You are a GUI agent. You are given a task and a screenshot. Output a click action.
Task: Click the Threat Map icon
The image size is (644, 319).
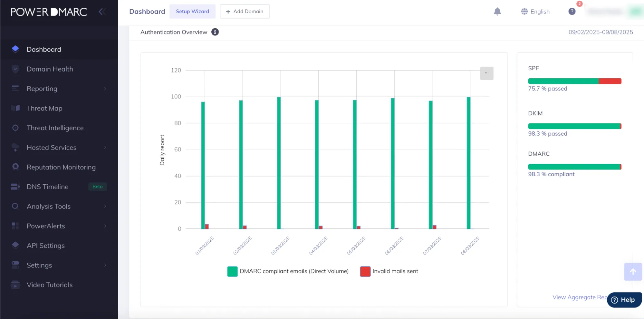click(15, 108)
